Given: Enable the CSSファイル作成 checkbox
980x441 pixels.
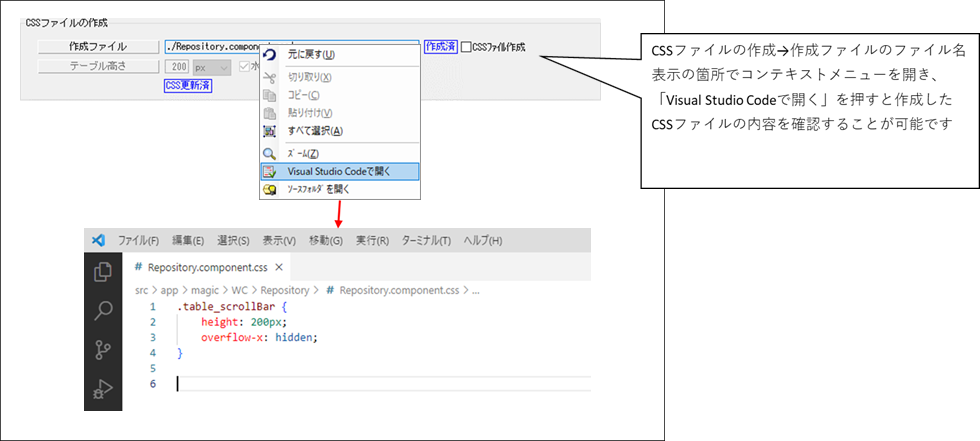Looking at the screenshot, I should [466, 47].
